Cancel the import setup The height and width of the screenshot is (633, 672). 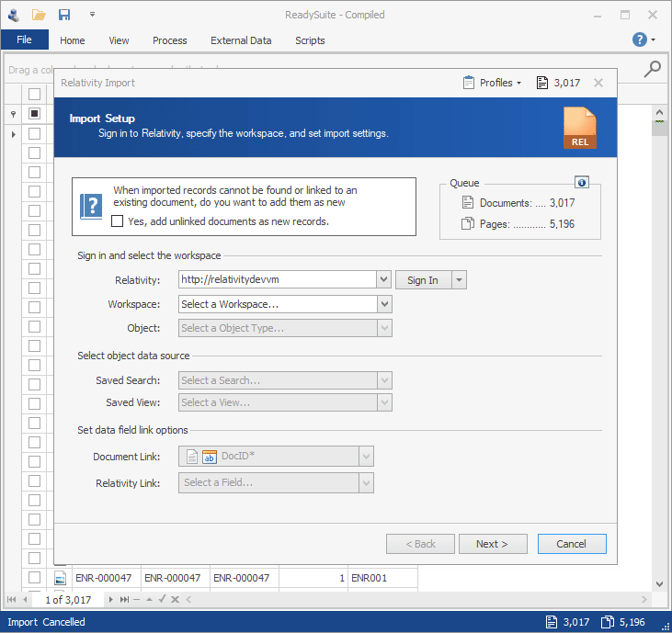tap(572, 544)
